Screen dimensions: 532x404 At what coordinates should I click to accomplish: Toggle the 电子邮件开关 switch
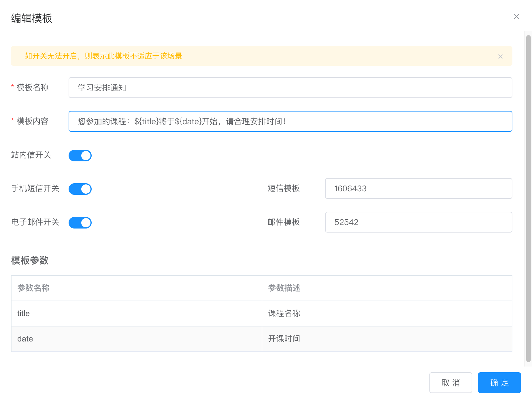[x=80, y=223]
